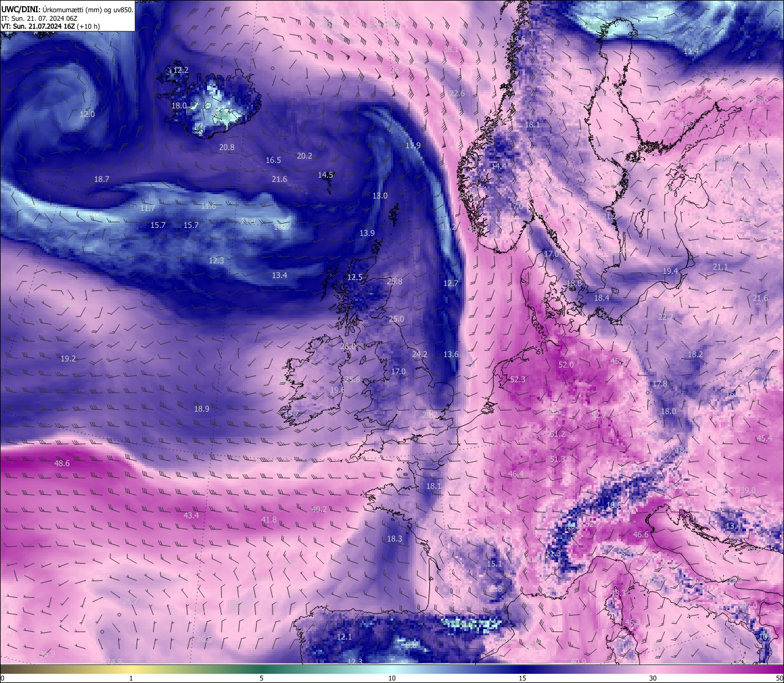The width and height of the screenshot is (784, 683).
Task: Click the 20.8 value south of Iceland
Action: [227, 148]
